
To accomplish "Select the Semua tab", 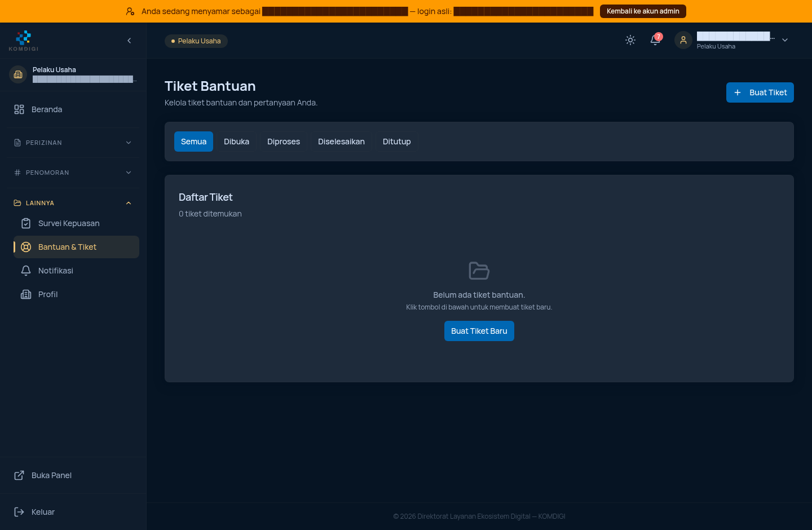I will (x=193, y=142).
